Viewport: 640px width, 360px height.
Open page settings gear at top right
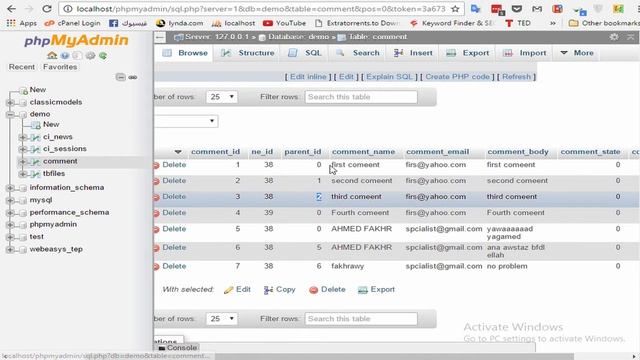(x=613, y=37)
